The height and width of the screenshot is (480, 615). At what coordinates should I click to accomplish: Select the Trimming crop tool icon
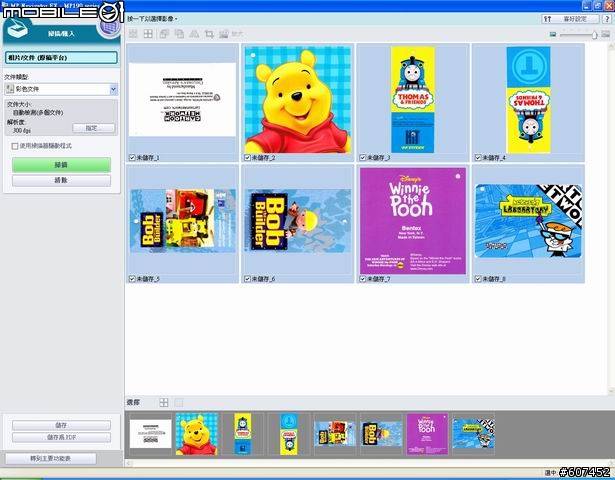point(209,34)
